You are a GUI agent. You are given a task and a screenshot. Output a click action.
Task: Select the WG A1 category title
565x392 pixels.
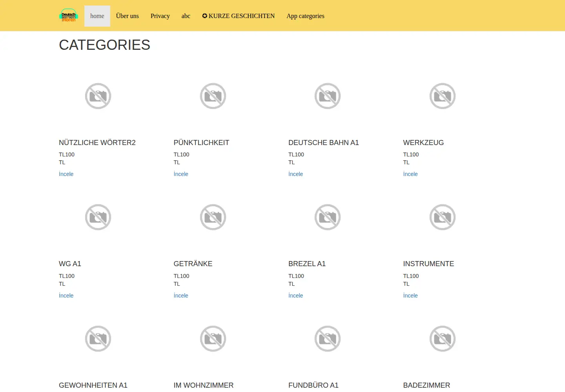[x=70, y=264]
